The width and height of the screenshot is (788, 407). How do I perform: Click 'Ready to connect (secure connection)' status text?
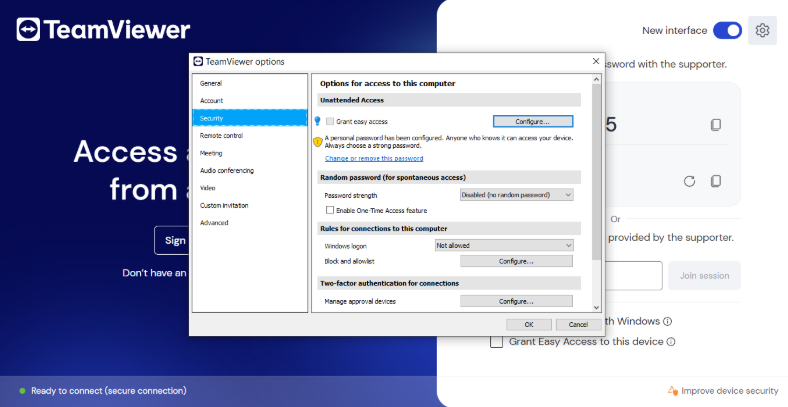point(109,391)
